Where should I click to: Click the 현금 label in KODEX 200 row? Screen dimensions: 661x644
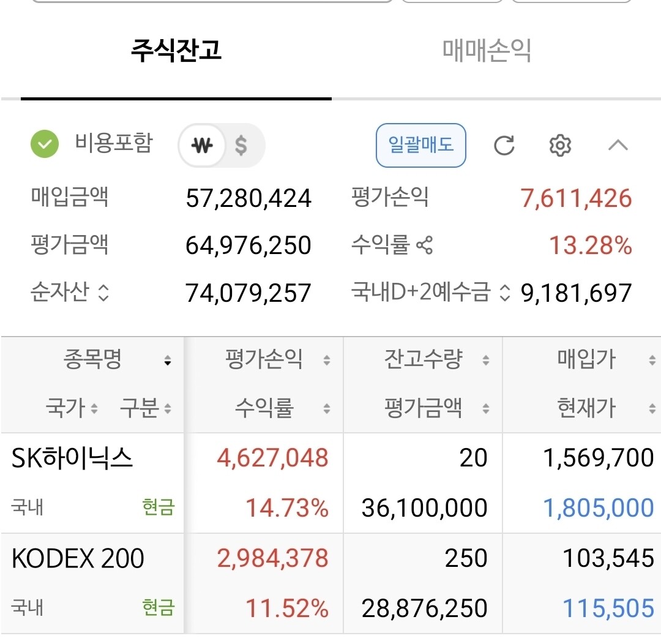[159, 608]
